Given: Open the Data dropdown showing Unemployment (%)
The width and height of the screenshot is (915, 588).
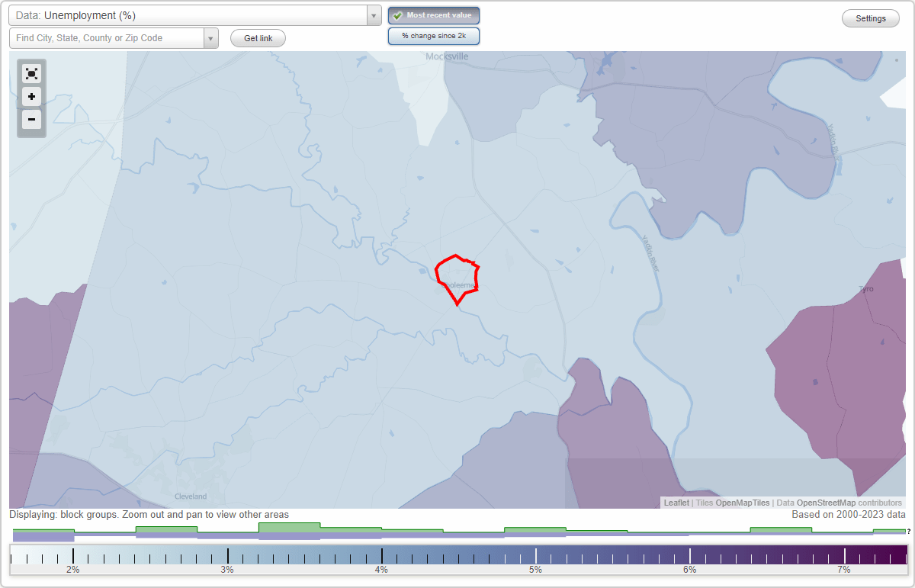Looking at the screenshot, I should (191, 15).
